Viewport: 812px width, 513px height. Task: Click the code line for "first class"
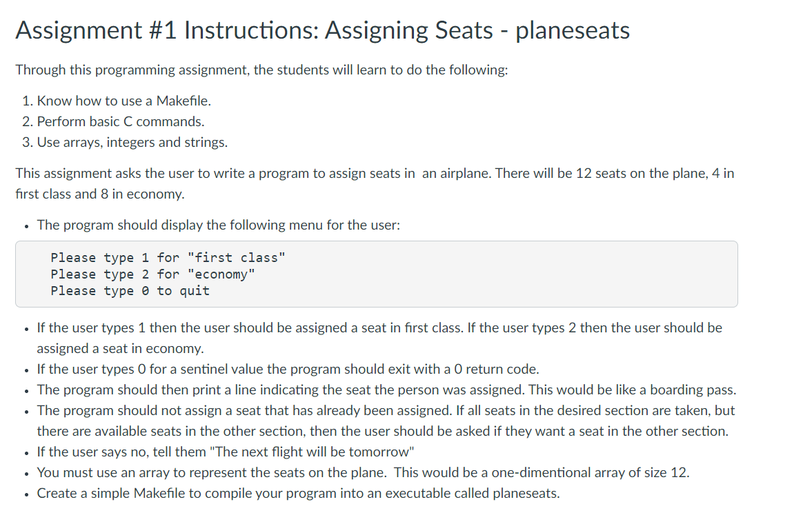(168, 257)
